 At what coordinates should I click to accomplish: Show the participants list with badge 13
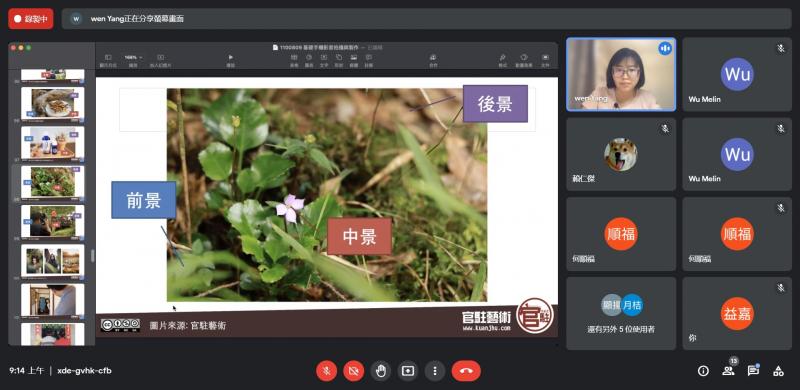coord(729,370)
